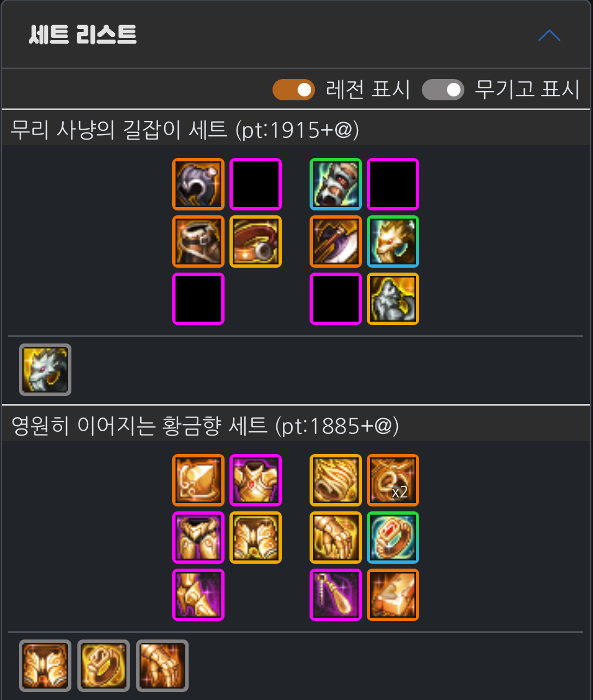Click the golden pendulum earring icon
This screenshot has width=593, height=700.
click(336, 595)
